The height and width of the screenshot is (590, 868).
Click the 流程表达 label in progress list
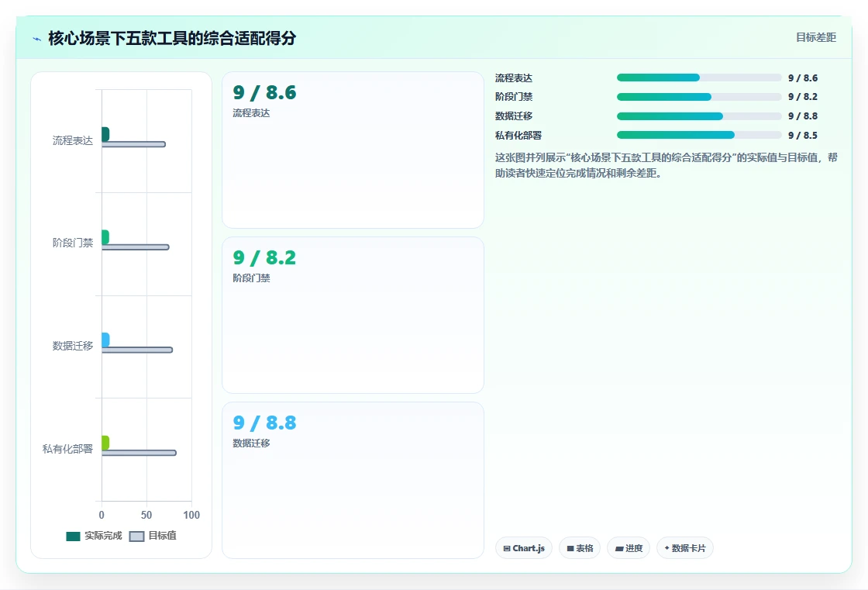tap(514, 78)
